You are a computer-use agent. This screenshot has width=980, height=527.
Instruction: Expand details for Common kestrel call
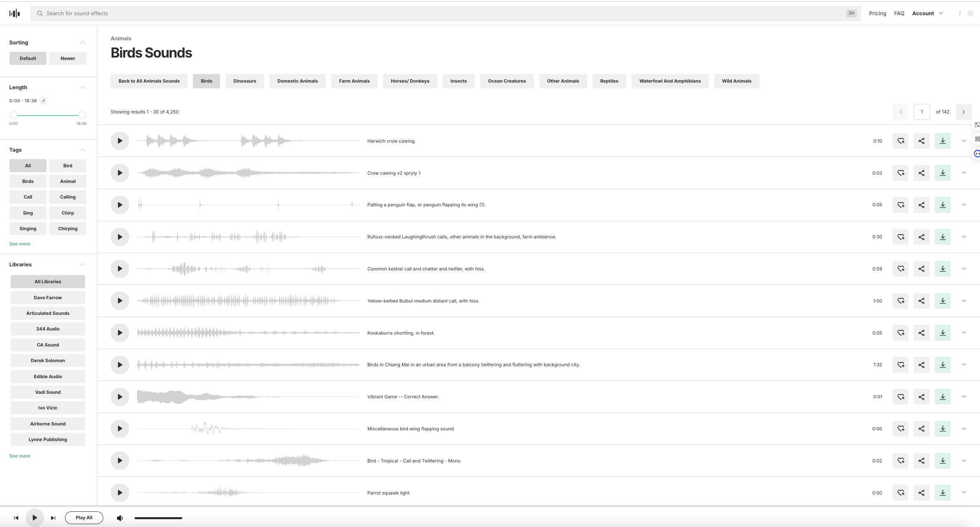(964, 269)
